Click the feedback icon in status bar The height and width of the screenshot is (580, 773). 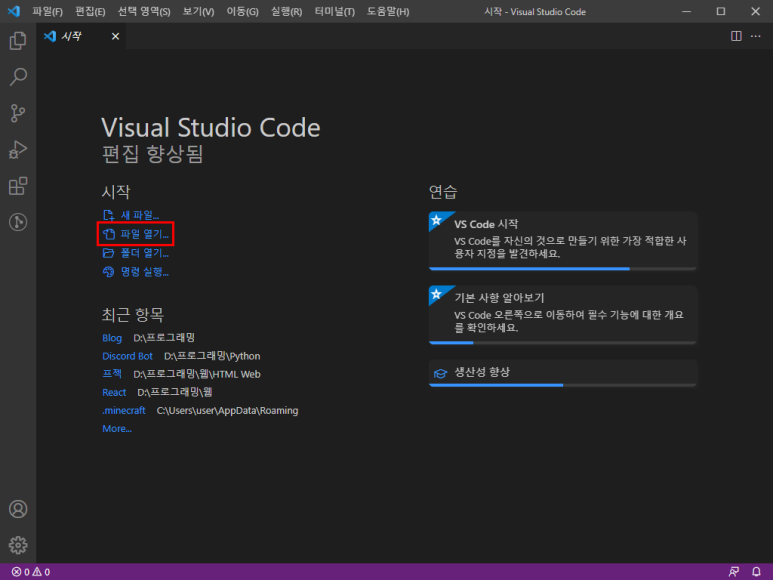pyautogui.click(x=734, y=572)
